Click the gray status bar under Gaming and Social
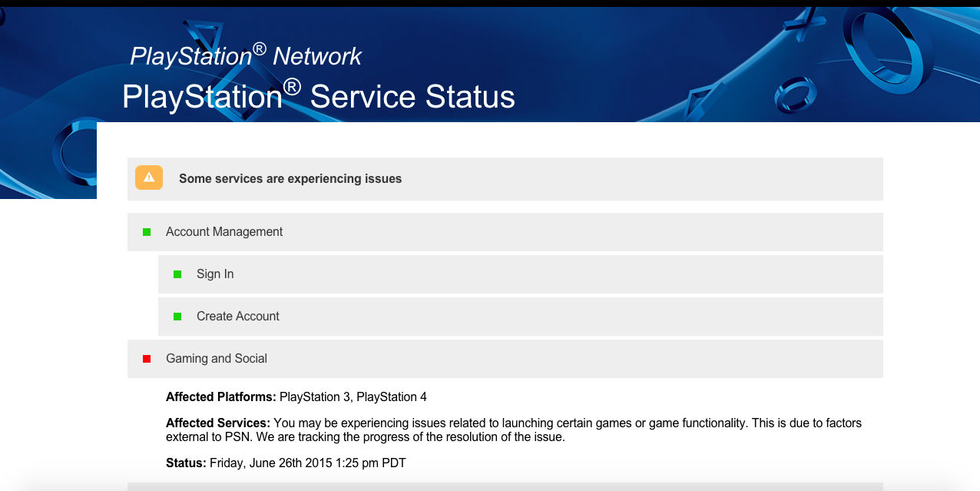Viewport: 980px width, 491px height. 505,488
